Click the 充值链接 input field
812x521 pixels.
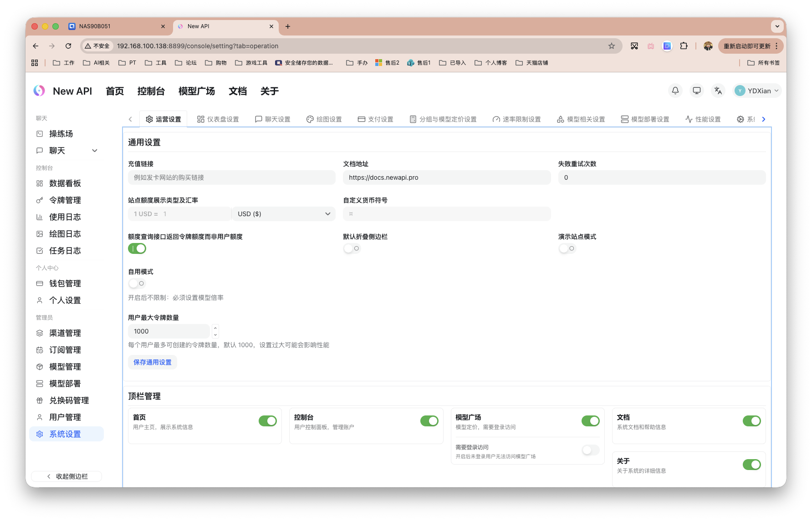(231, 177)
